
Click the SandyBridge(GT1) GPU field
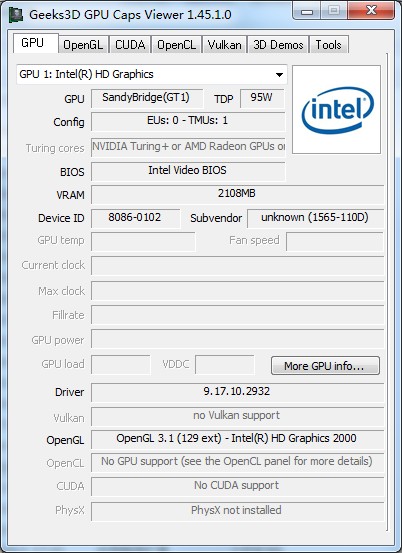point(147,98)
